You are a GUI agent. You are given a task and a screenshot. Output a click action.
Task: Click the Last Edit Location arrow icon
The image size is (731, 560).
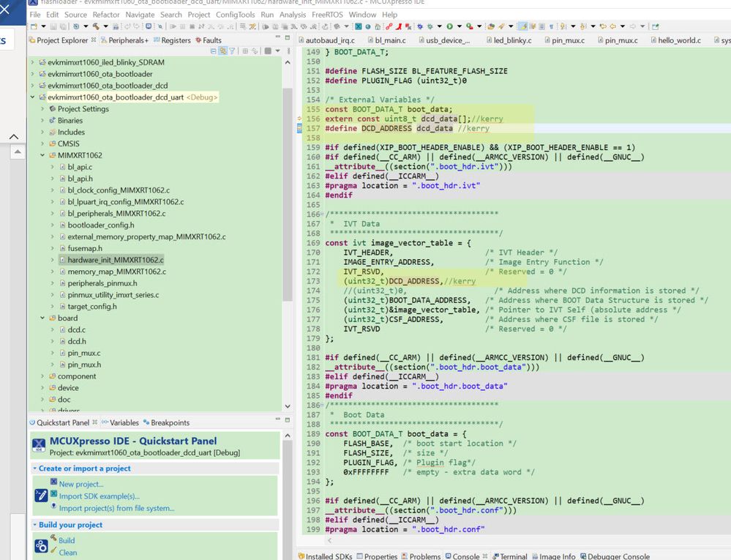click(x=603, y=26)
